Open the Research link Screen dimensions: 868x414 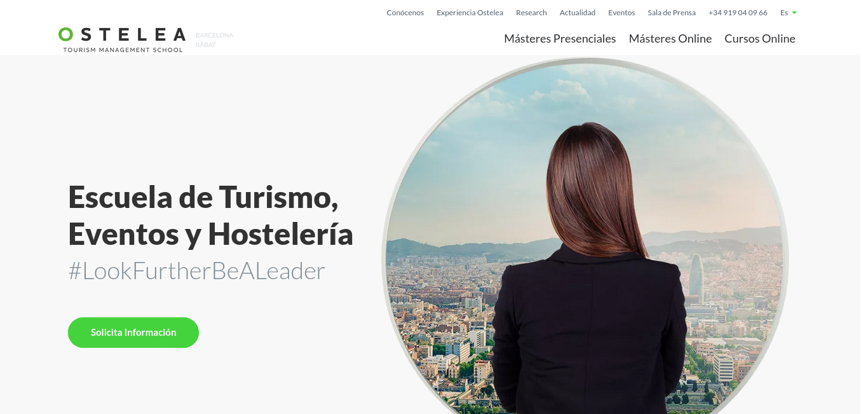point(531,13)
